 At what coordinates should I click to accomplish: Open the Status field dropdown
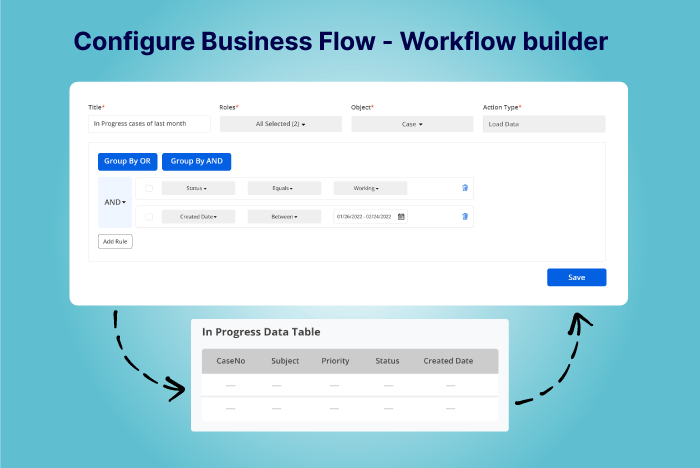click(197, 188)
